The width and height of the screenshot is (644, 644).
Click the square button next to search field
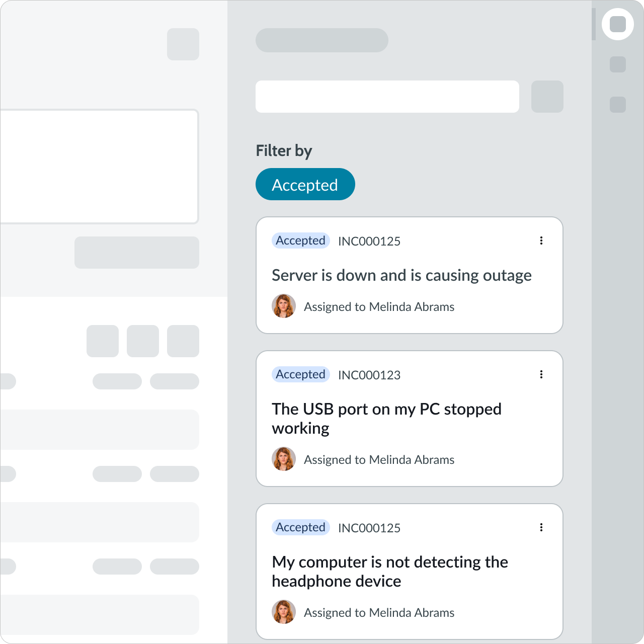click(x=547, y=97)
